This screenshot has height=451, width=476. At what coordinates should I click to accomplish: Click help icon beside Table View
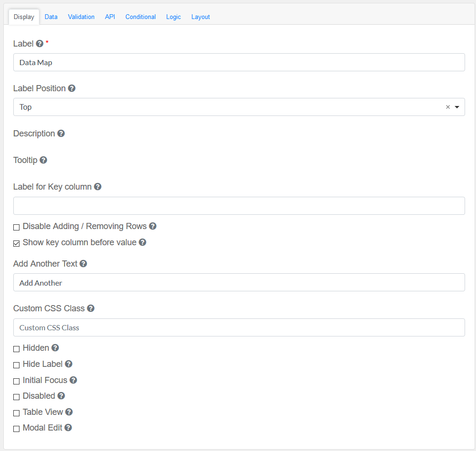[x=69, y=412]
